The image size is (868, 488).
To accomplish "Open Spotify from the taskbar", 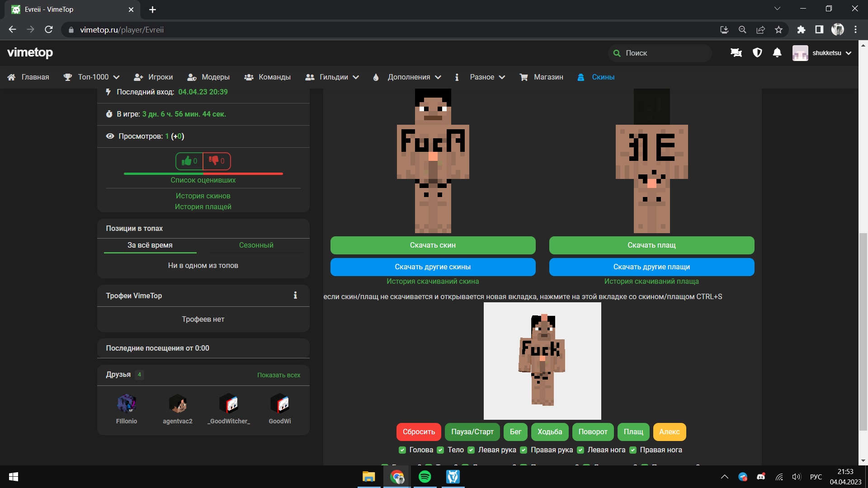I will click(x=425, y=477).
